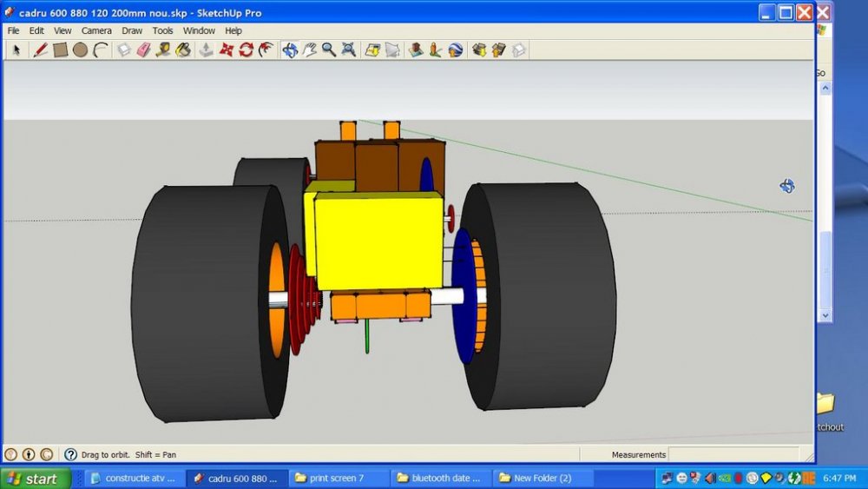Switch to the Pan hand tool
Screen dimensions: 868x489
pos(310,50)
